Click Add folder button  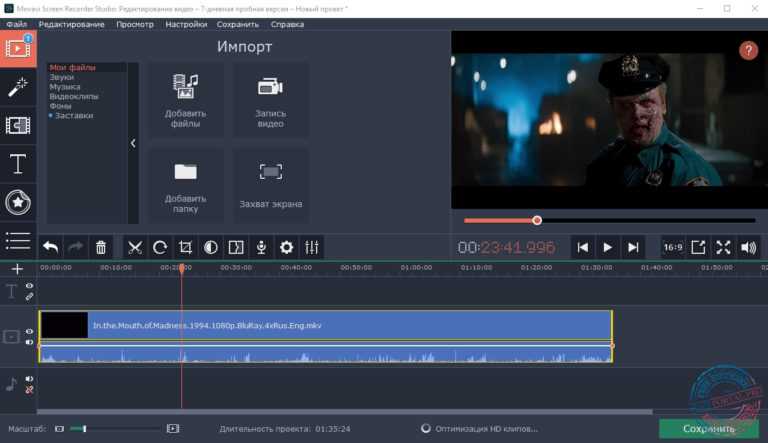click(186, 186)
